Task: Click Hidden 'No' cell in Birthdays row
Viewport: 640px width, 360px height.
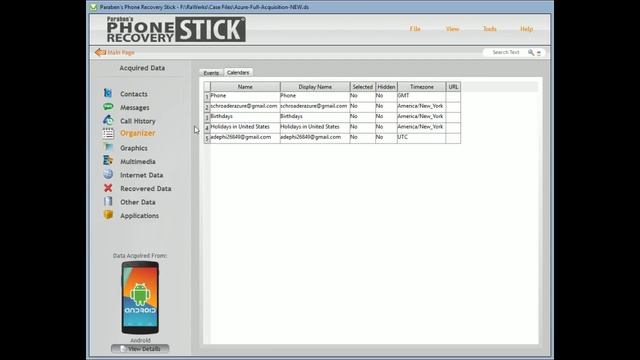Action: pyautogui.click(x=386, y=117)
